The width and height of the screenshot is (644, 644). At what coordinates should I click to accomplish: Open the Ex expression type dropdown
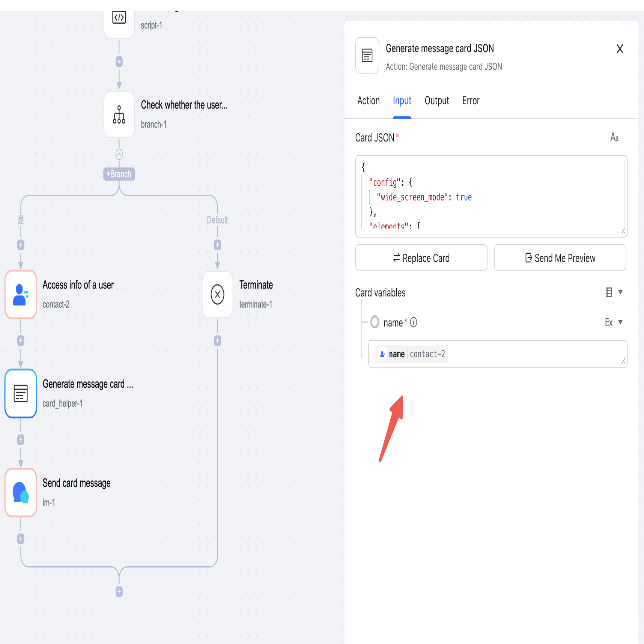point(614,322)
